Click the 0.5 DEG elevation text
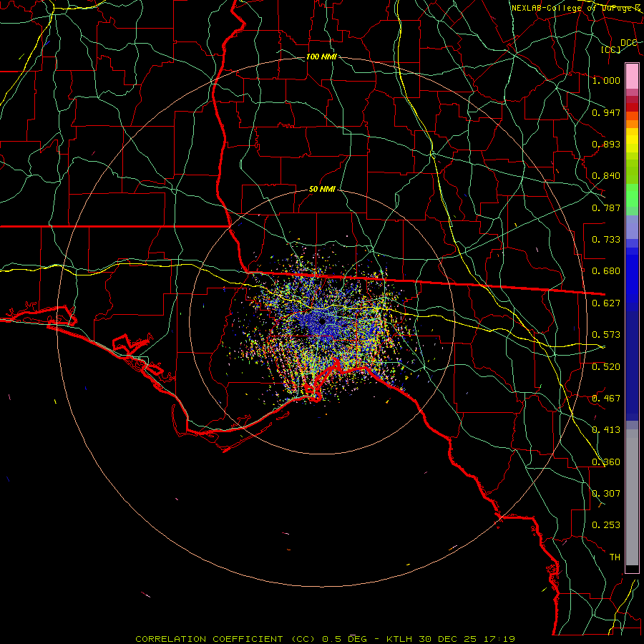The height and width of the screenshot is (644, 644). pos(344,639)
